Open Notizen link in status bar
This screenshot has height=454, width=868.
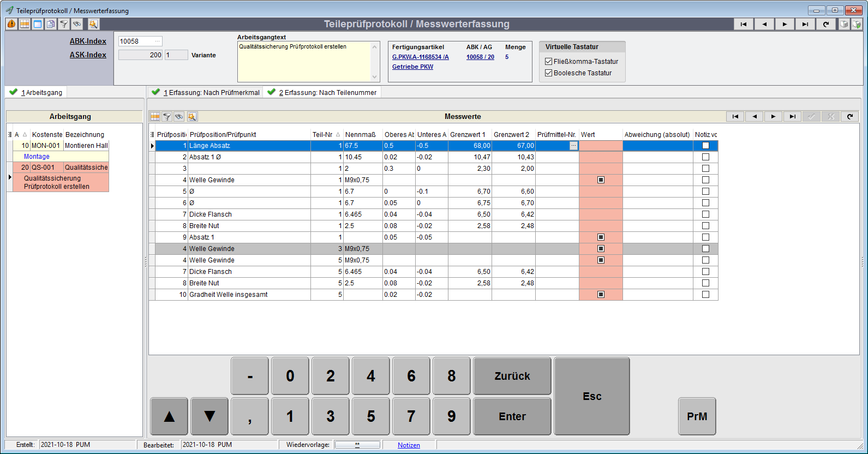tap(409, 445)
